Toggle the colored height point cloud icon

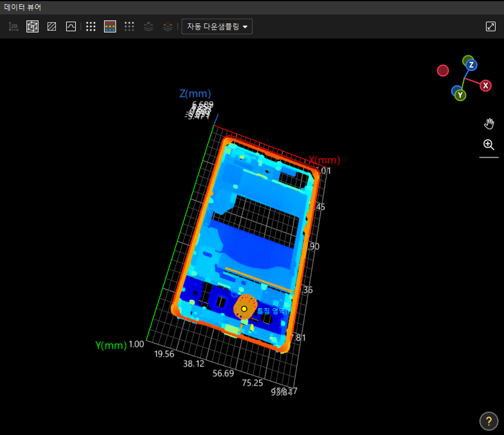110,26
